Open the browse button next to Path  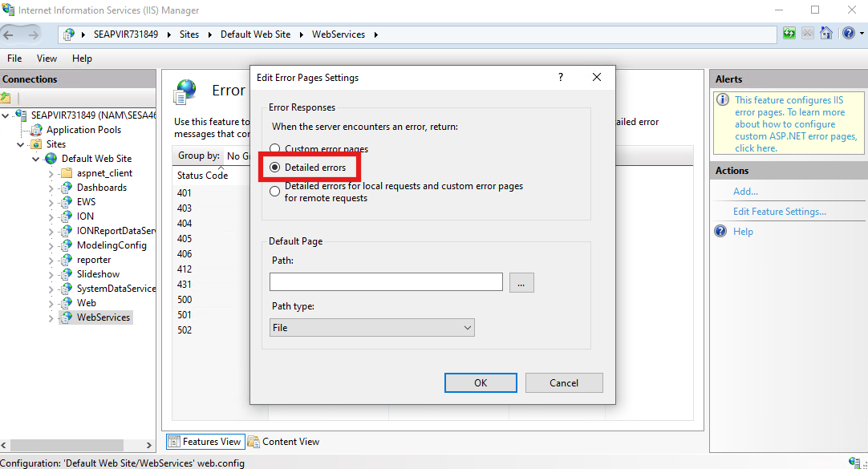coord(521,283)
